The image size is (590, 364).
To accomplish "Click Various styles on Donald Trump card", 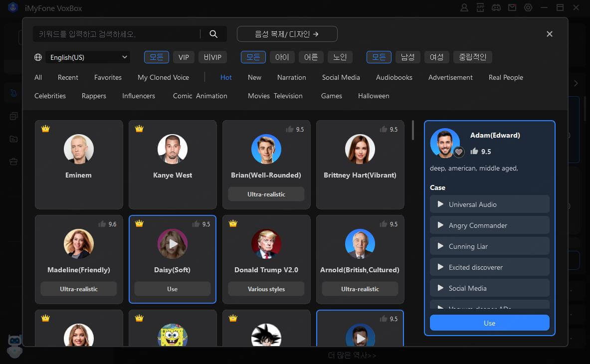I will coord(266,289).
